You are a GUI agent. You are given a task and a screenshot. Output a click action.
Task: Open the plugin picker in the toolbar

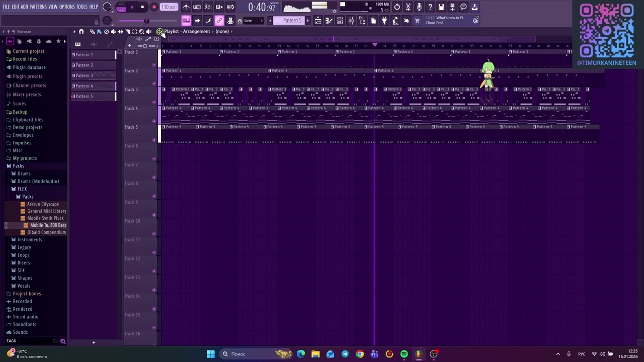click(x=384, y=21)
